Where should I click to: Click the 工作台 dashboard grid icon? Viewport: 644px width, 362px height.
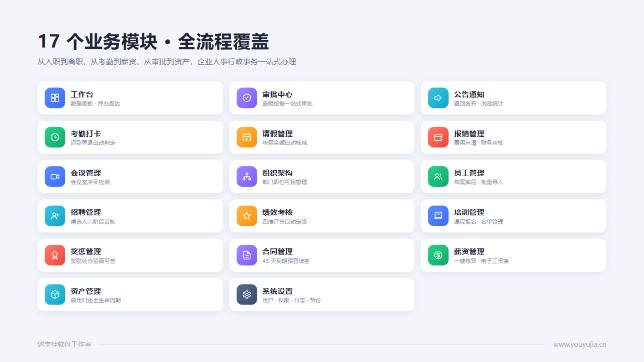pyautogui.click(x=55, y=98)
